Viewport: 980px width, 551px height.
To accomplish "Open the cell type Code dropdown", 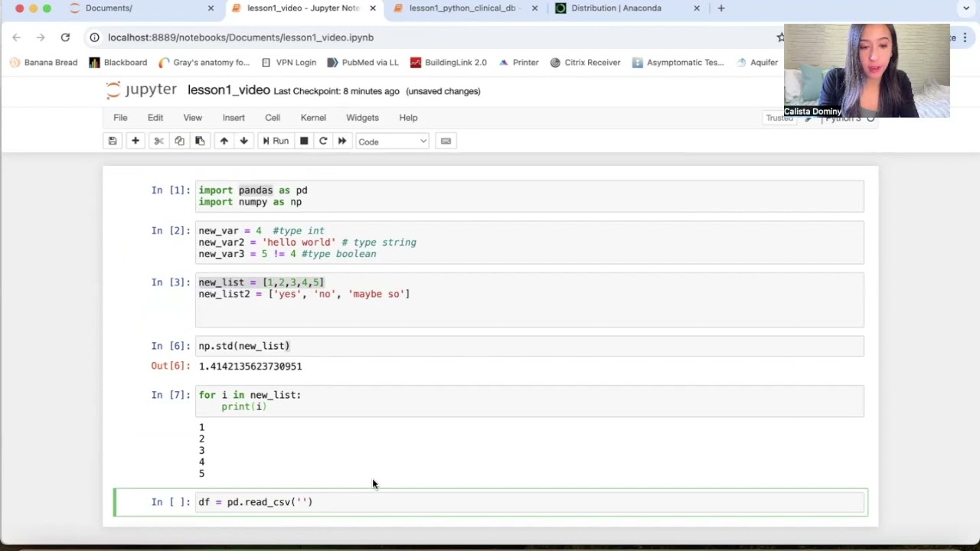I will tap(392, 142).
